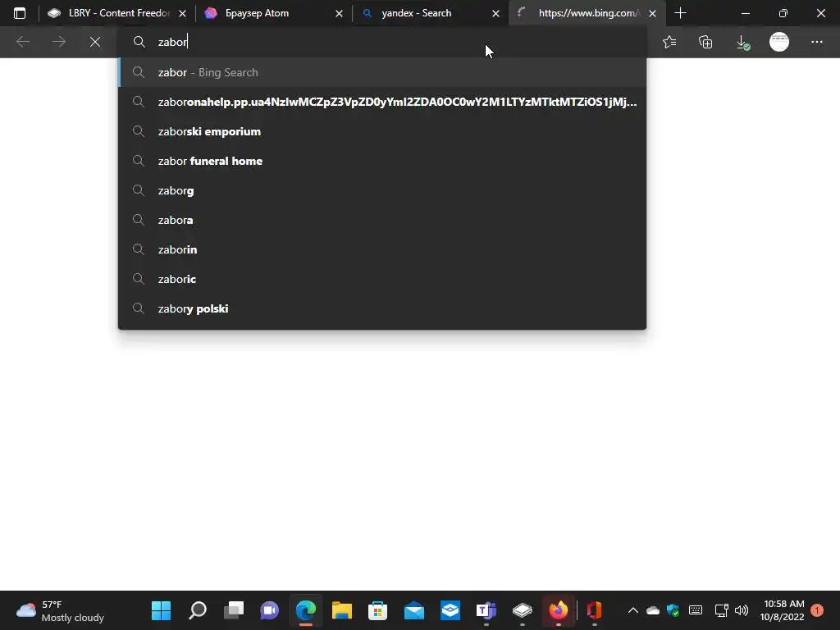Screen dimensions: 840x630
Task: Open touch keyboard tray icon
Action: click(696, 610)
